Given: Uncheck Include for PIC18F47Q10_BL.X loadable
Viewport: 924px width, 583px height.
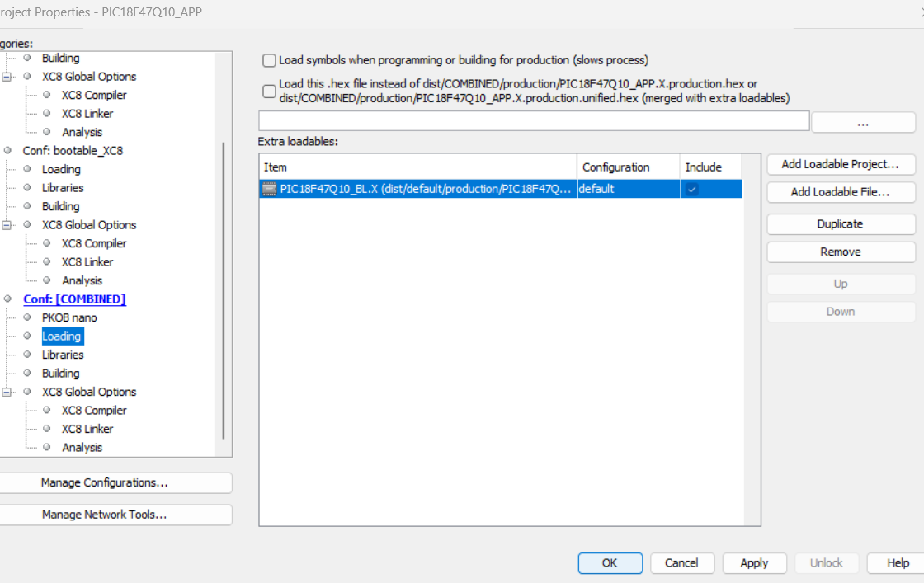Looking at the screenshot, I should pyautogui.click(x=692, y=189).
